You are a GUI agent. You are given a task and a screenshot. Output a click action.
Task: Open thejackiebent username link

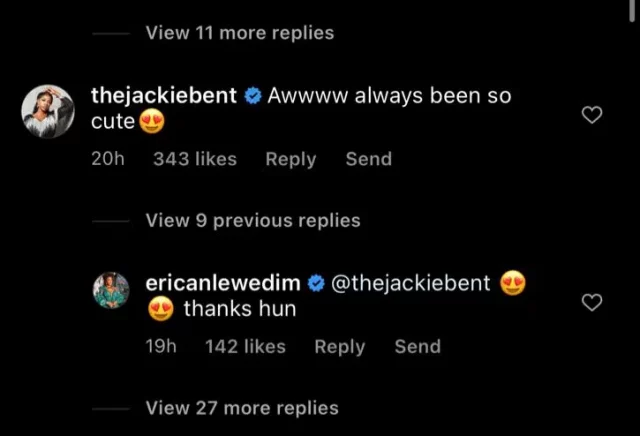click(x=164, y=97)
